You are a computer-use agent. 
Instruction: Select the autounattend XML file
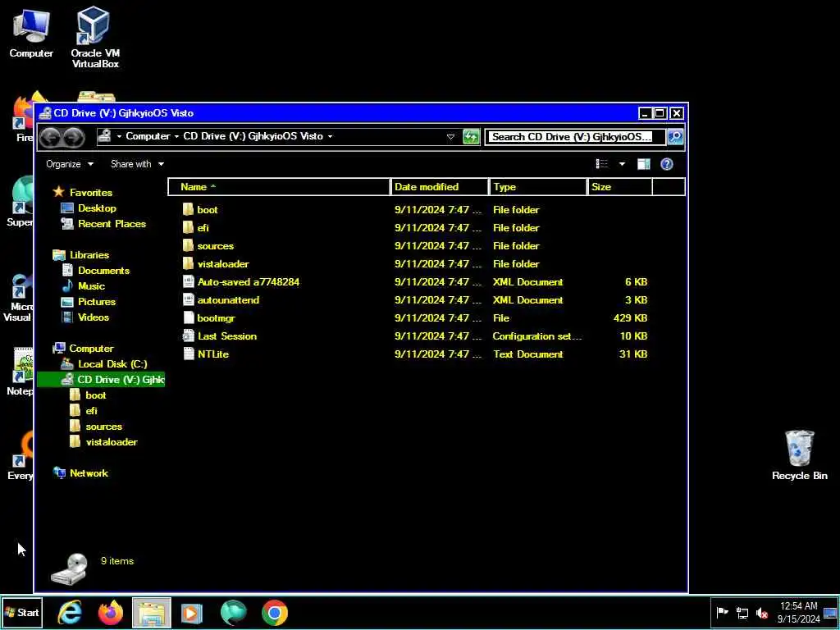coord(221,300)
